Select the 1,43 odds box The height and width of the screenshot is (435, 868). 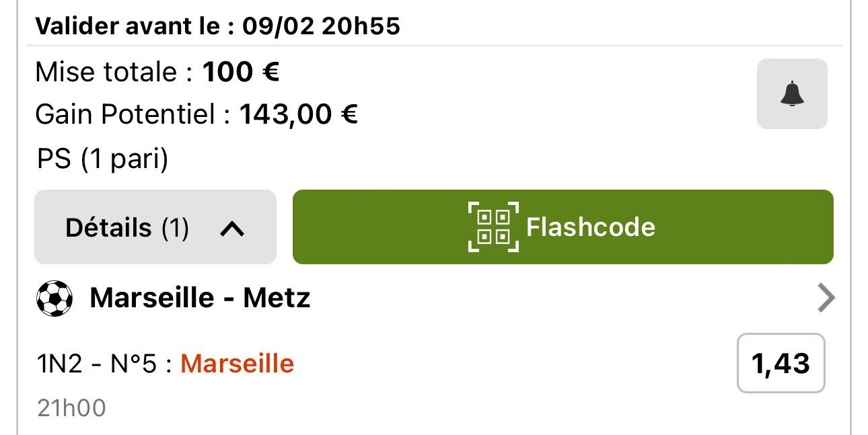[781, 363]
